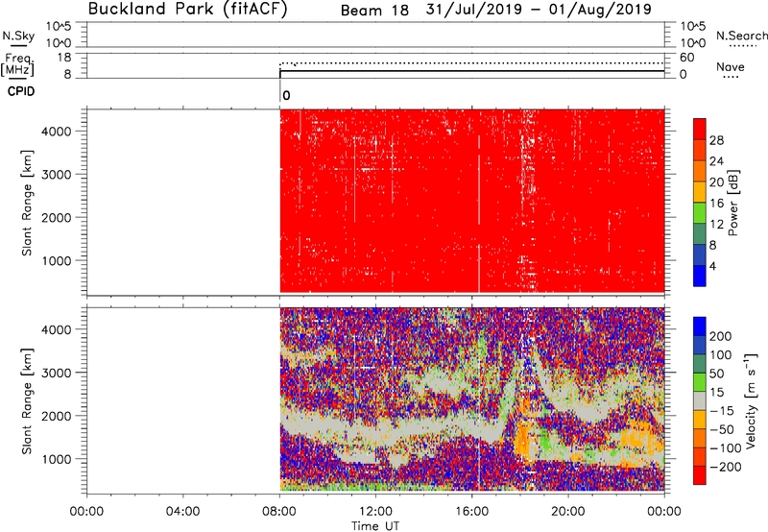Click the 'Beam 18' label

[x=374, y=11]
